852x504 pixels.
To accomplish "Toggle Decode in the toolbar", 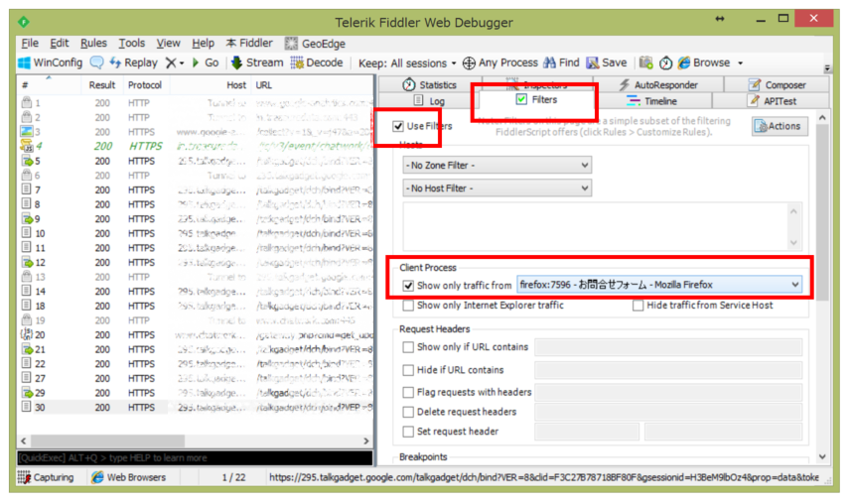I will click(x=317, y=63).
